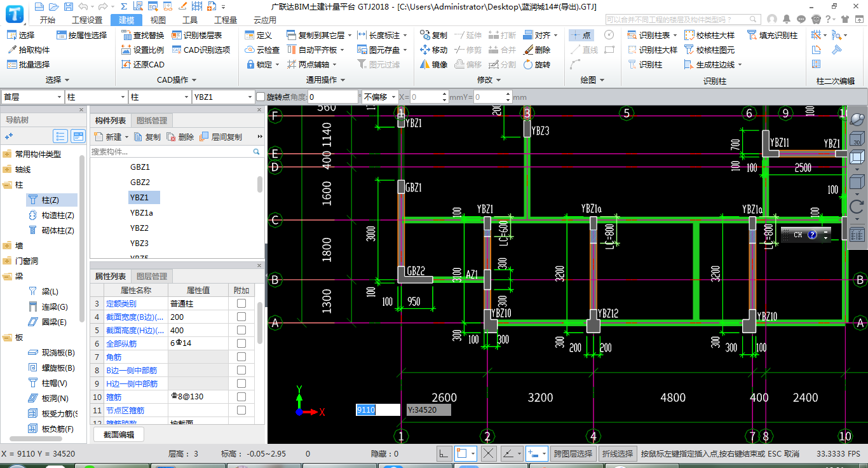Click the 跨图层选择 status button
Viewport: 868px width, 468px height.
(573, 453)
